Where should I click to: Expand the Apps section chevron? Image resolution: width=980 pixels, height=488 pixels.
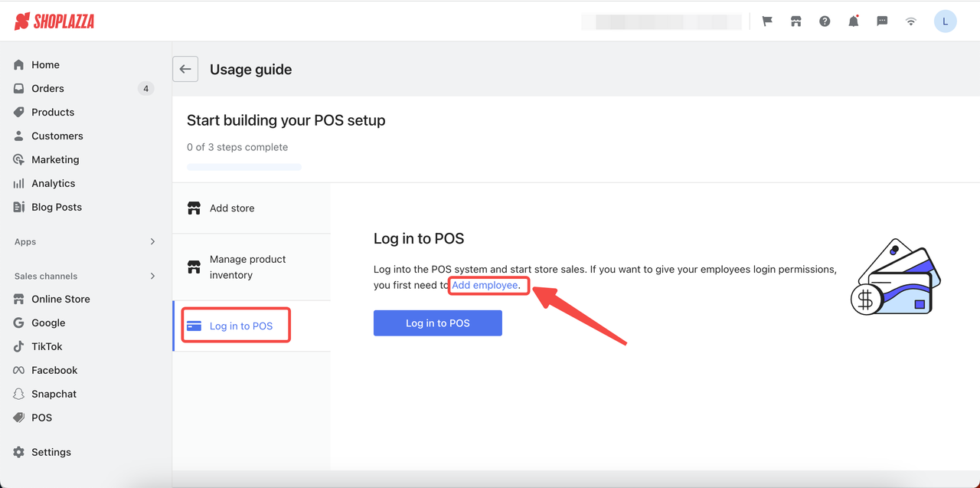tap(152, 241)
